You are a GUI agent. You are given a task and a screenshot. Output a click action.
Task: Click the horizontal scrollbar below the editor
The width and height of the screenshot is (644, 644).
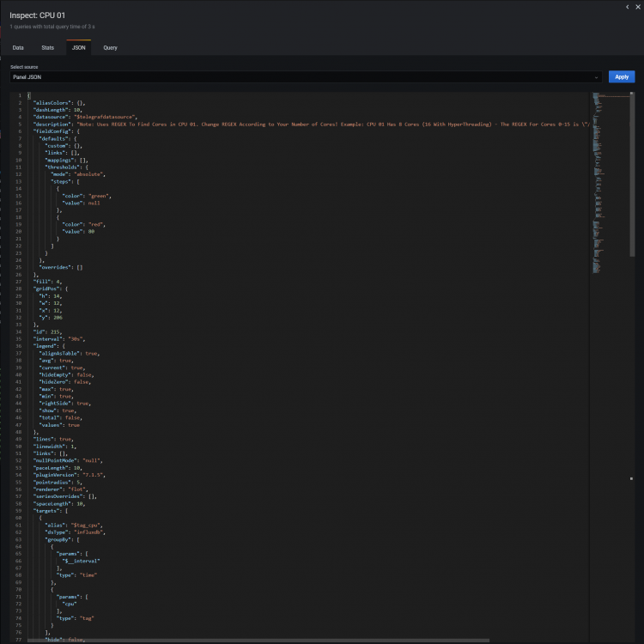tap(258, 641)
